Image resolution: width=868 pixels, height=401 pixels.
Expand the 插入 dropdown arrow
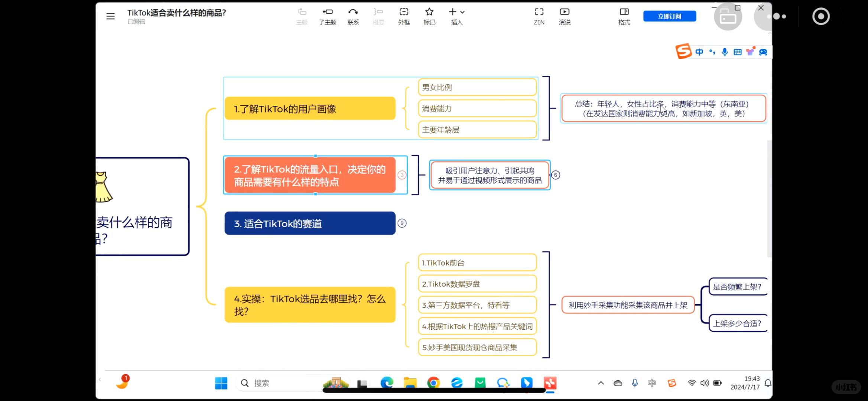pos(462,12)
